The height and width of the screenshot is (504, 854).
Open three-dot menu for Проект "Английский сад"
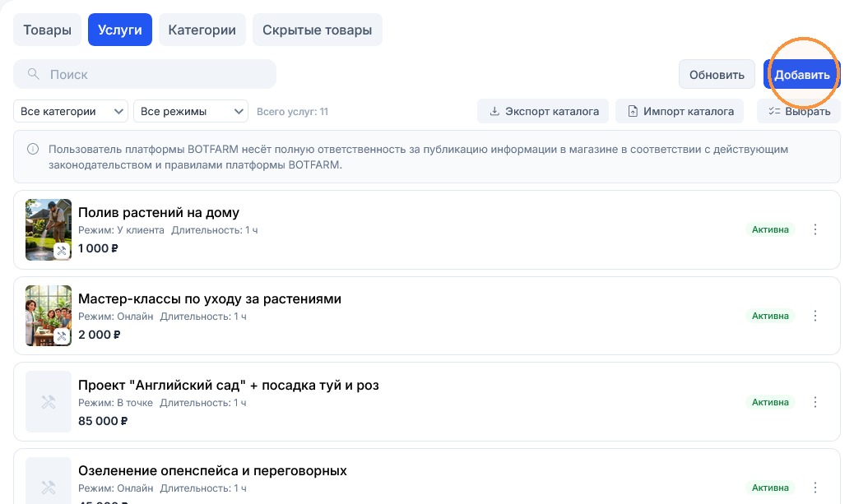815,402
